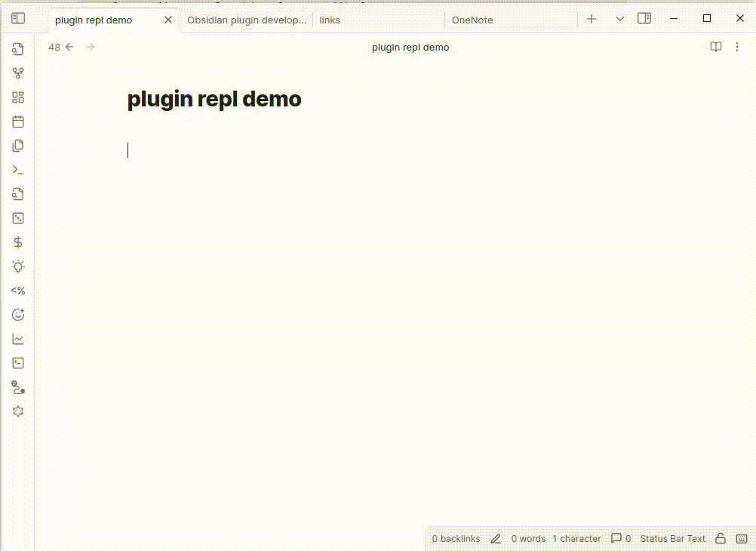Open the note's more options menu
756x551 pixels.
click(x=737, y=48)
